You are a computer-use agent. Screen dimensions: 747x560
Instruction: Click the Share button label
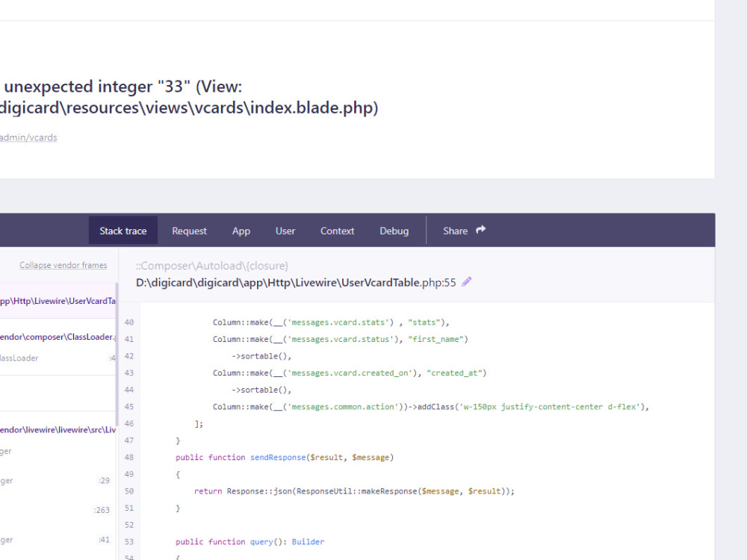[455, 231]
